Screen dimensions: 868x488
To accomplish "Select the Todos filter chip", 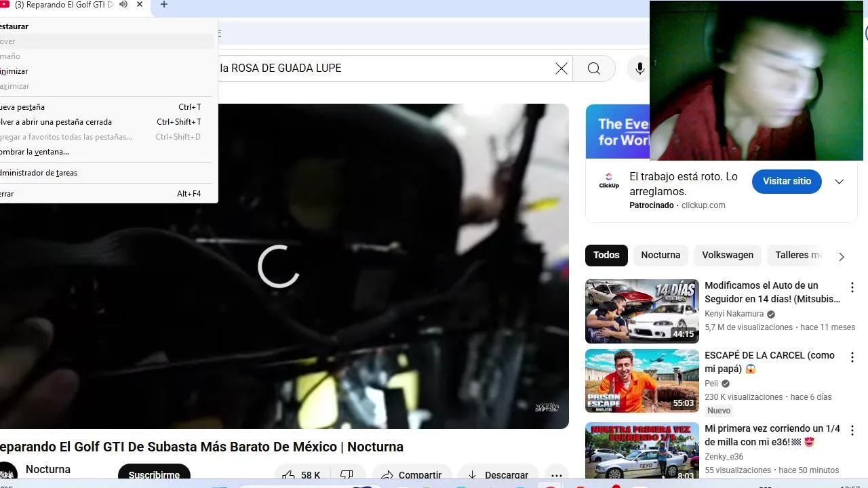I will point(606,256).
